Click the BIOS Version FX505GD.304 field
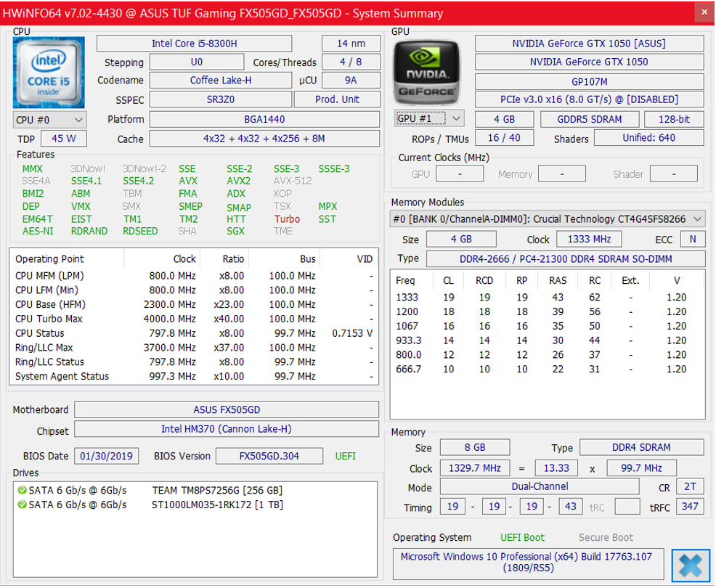Image resolution: width=716 pixels, height=588 pixels. pyautogui.click(x=269, y=456)
